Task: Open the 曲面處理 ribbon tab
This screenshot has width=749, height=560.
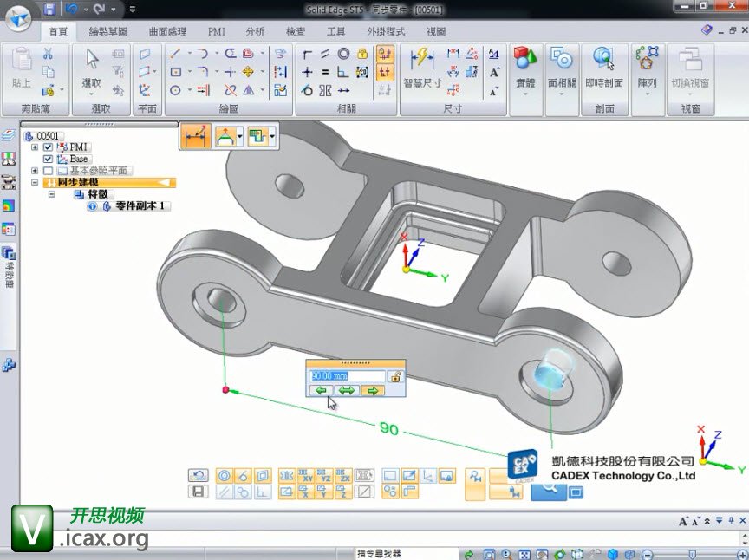Action: tap(167, 32)
